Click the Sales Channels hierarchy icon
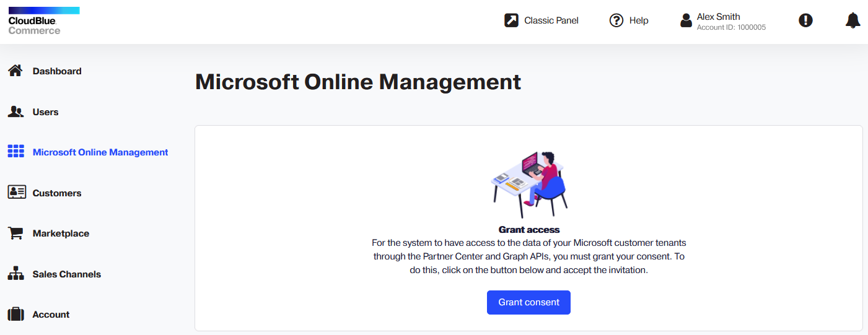Image resolution: width=868 pixels, height=335 pixels. tap(15, 274)
